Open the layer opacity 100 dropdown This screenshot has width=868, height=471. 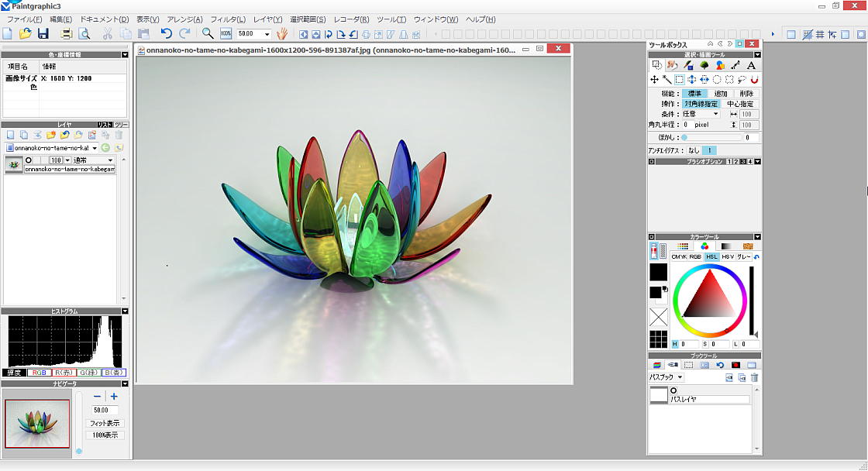pos(67,160)
